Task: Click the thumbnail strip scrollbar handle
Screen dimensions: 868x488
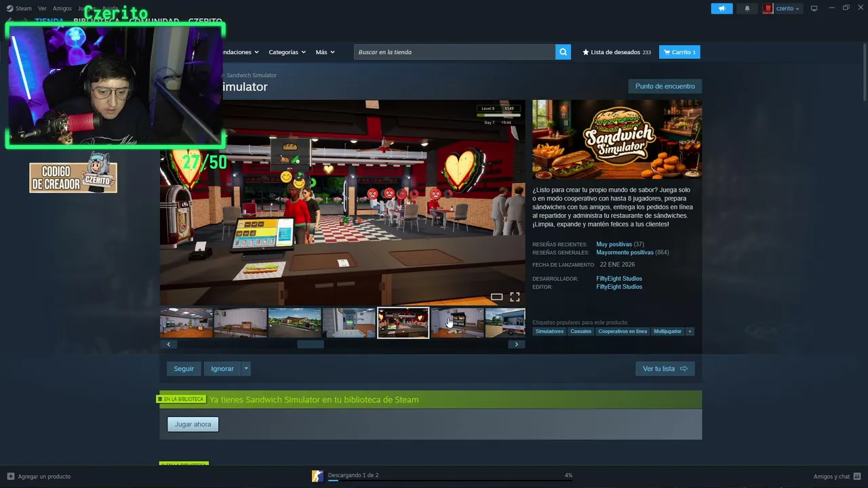Action: tap(311, 344)
